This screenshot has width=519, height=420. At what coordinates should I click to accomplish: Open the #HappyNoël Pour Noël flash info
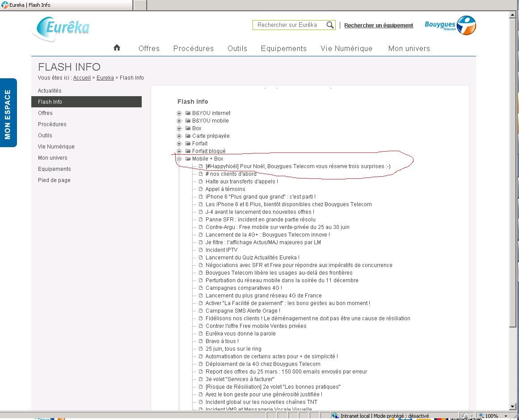(298, 166)
